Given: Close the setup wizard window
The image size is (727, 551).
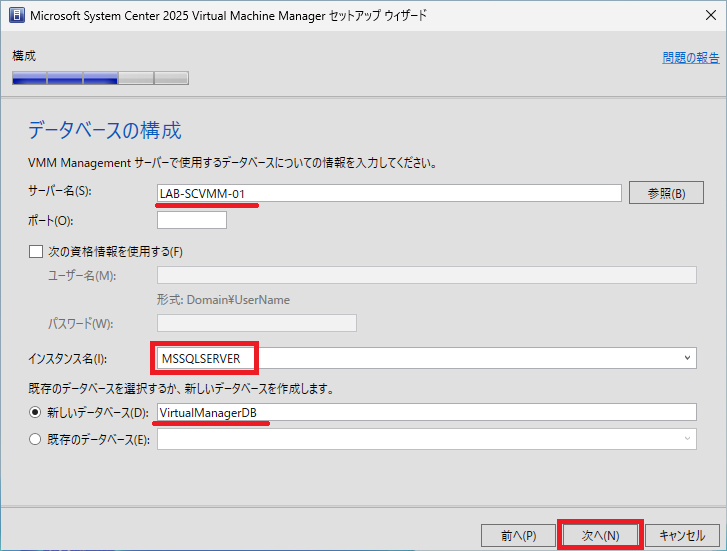Looking at the screenshot, I should (x=711, y=15).
